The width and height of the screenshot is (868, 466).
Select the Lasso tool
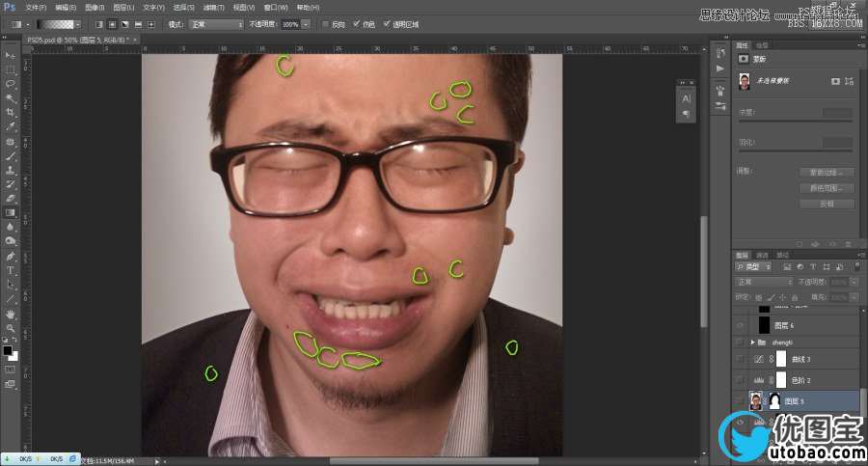click(x=10, y=84)
